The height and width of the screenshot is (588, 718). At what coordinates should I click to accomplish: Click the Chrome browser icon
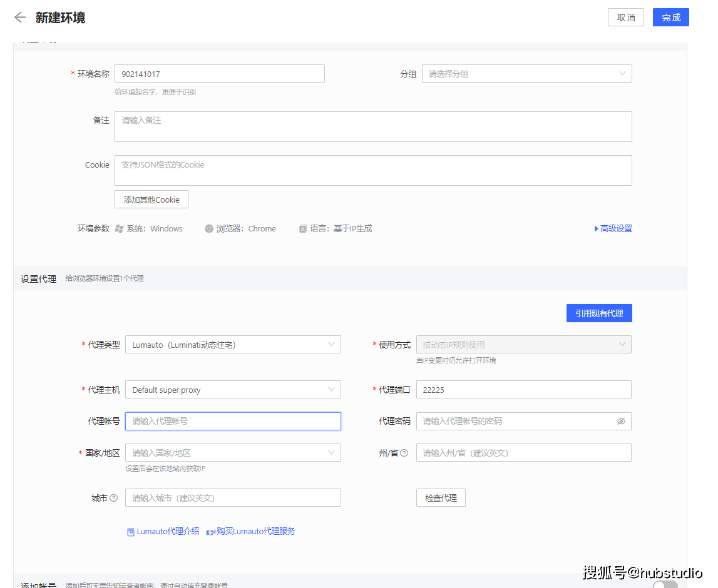tap(208, 228)
